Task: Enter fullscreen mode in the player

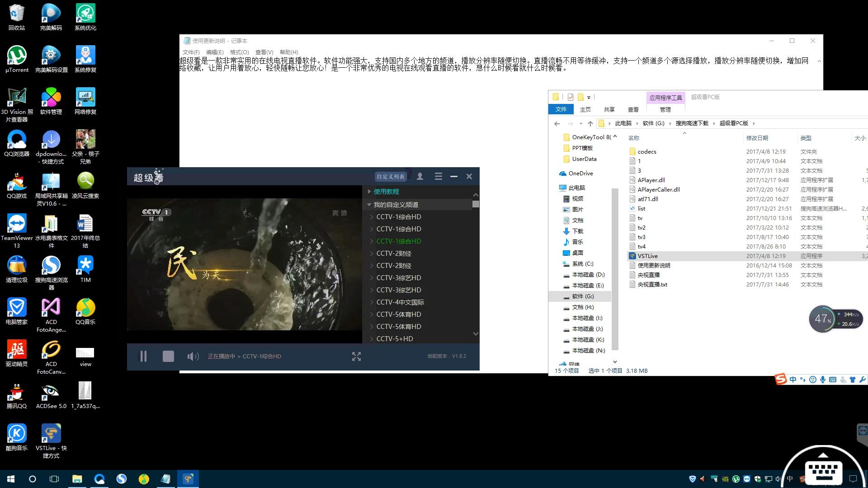Action: (356, 357)
